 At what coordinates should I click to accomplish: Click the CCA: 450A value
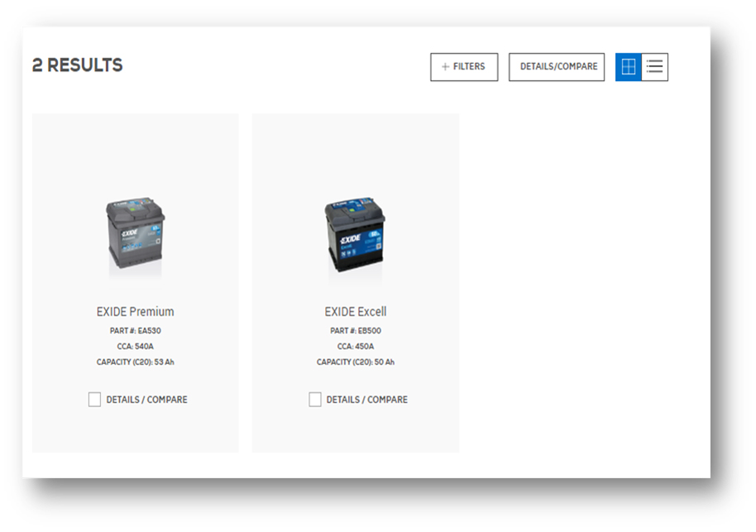click(356, 347)
